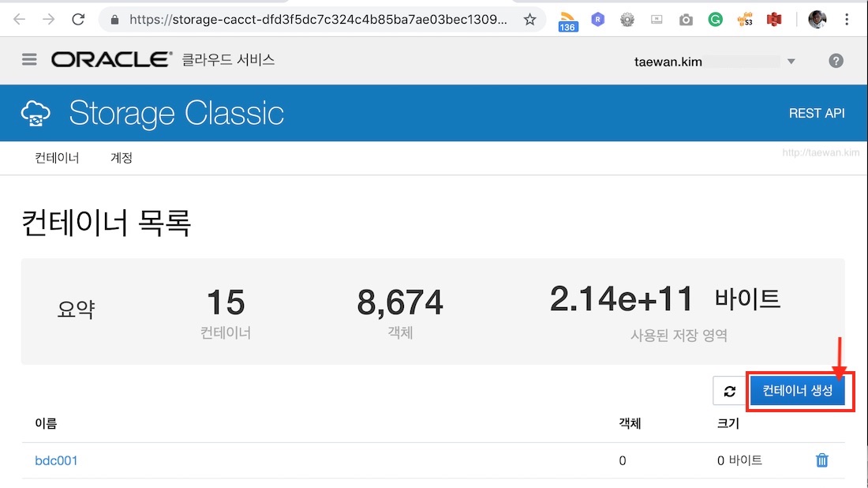
Task: Delete bdc001 with the trash icon
Action: point(822,460)
